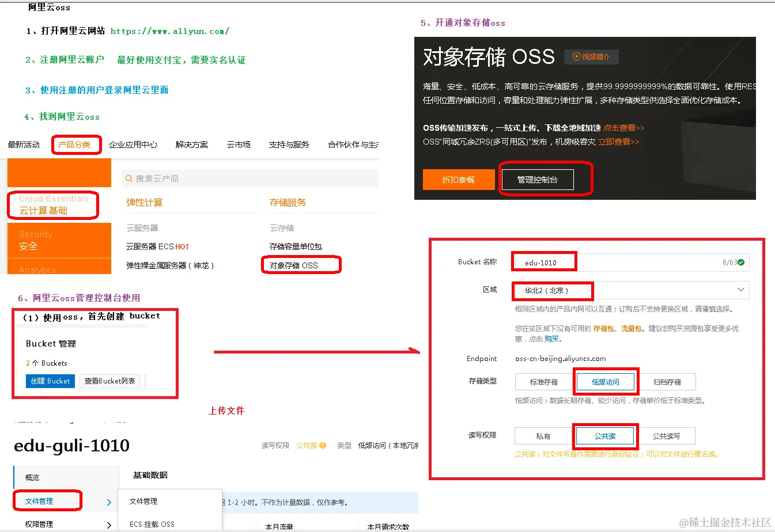This screenshot has height=532, width=775.
Task: Open 最新活动 in the top navigation
Action: tap(24, 145)
